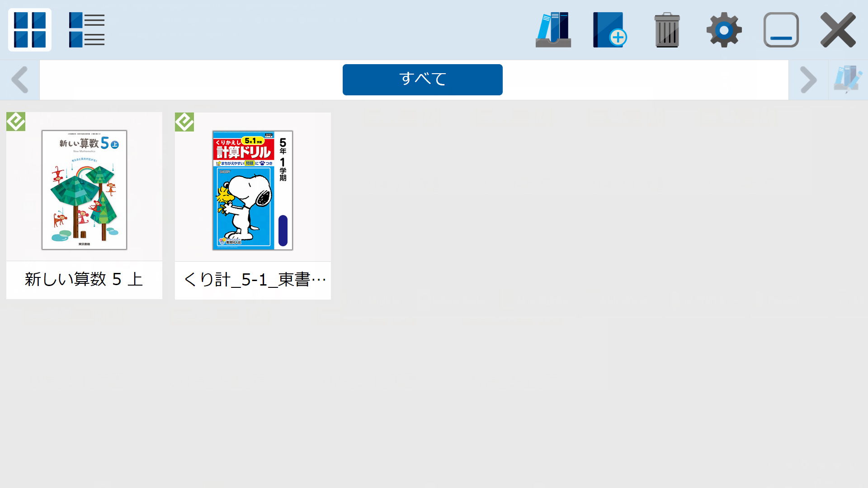Click the edit bookshelf pencil icon
Image resolution: width=868 pixels, height=488 pixels.
[848, 80]
